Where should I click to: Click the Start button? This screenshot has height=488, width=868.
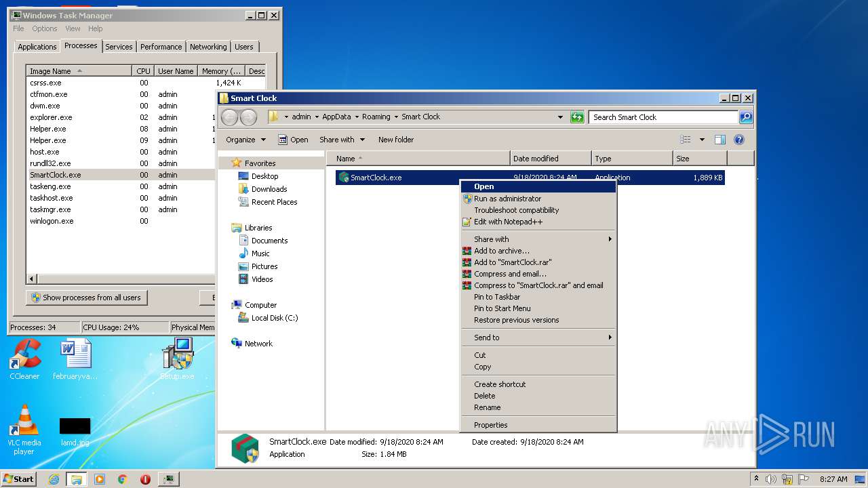(x=19, y=479)
